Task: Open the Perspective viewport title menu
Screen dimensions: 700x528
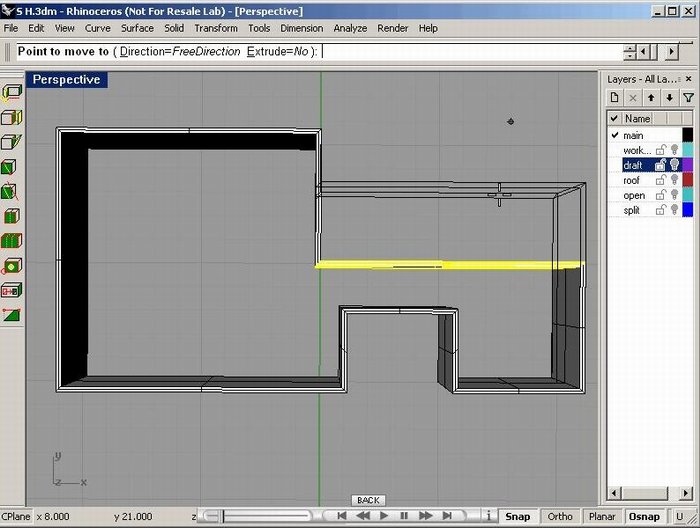Action: click(x=67, y=80)
